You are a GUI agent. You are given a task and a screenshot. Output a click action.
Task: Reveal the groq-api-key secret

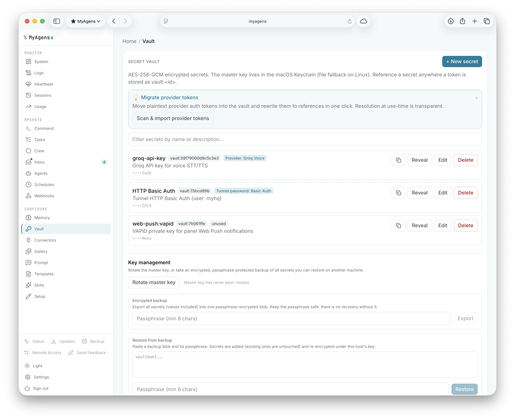(419, 160)
